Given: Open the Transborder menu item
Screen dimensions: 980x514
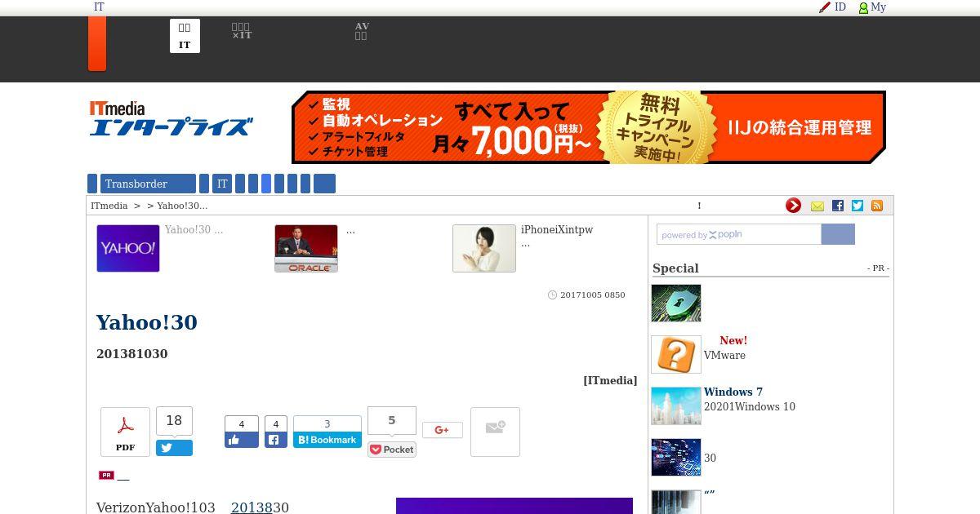Looking at the screenshot, I should [x=148, y=184].
